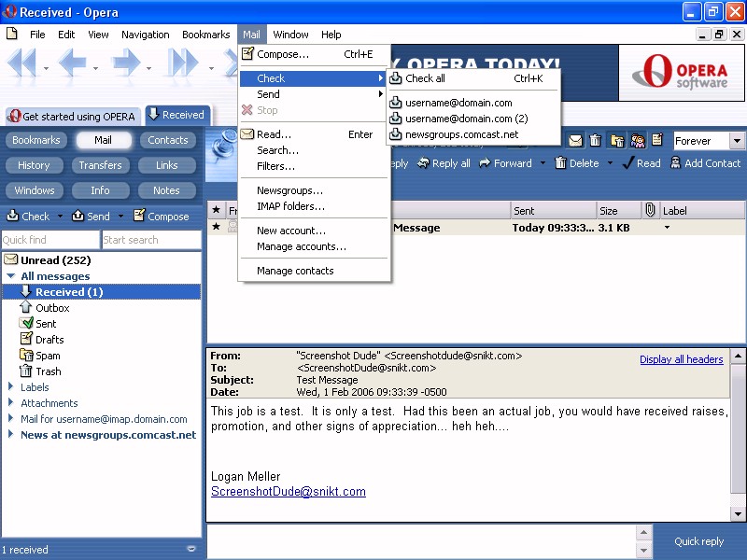Choose Filters... in the Mail menu
747x560 pixels.
click(315, 166)
